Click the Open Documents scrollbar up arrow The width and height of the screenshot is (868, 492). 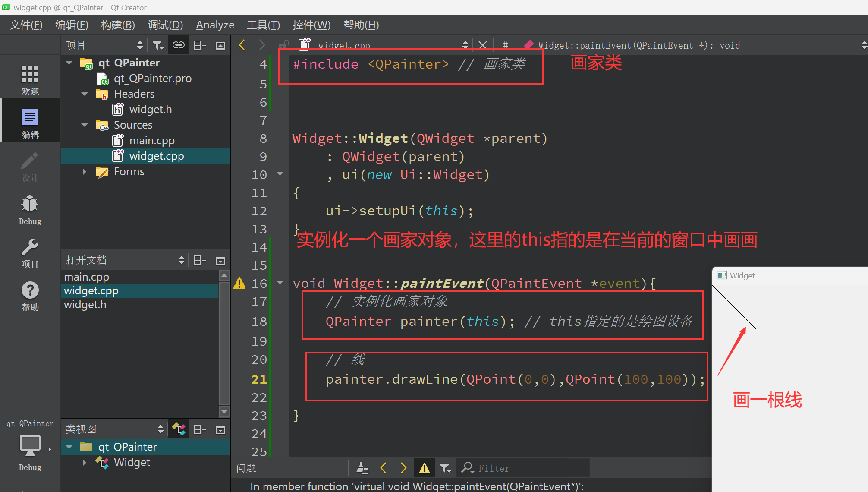[x=224, y=275]
